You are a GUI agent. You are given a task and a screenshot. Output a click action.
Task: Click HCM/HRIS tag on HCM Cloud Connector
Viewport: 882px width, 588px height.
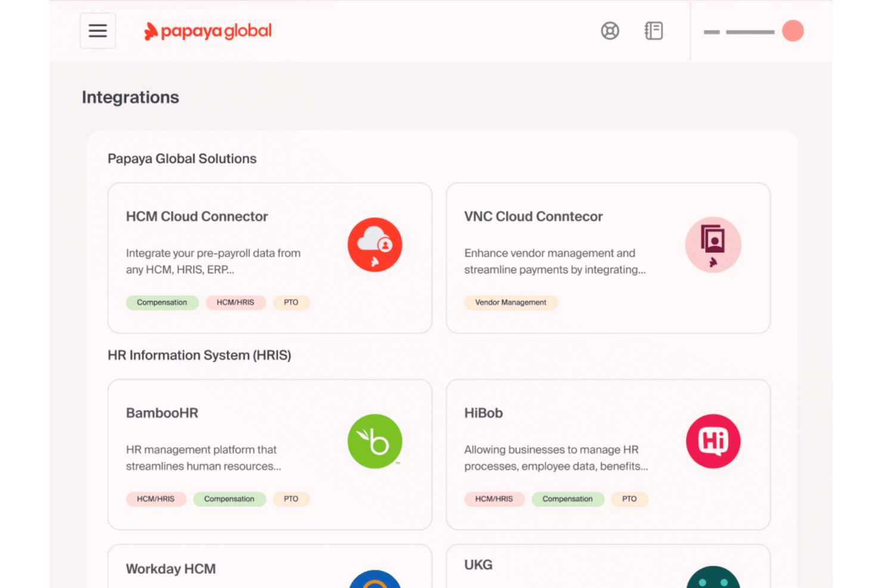pyautogui.click(x=235, y=303)
